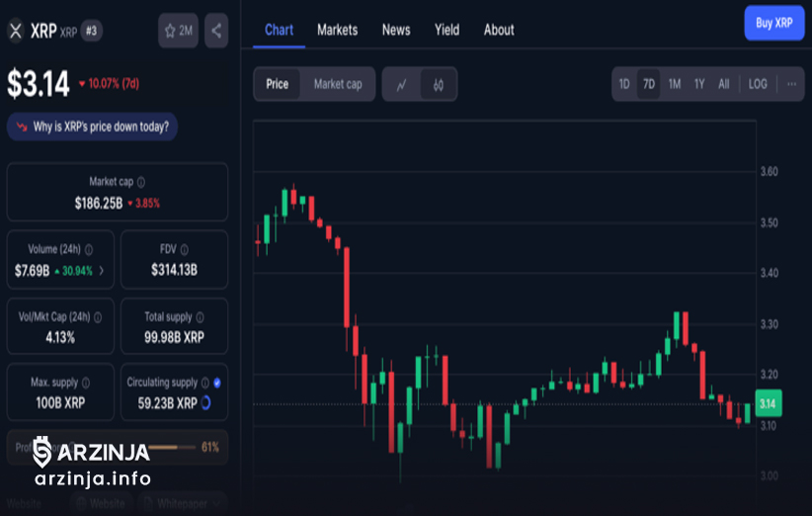Click circulating supply progress ring
The image size is (812, 516).
click(x=205, y=402)
